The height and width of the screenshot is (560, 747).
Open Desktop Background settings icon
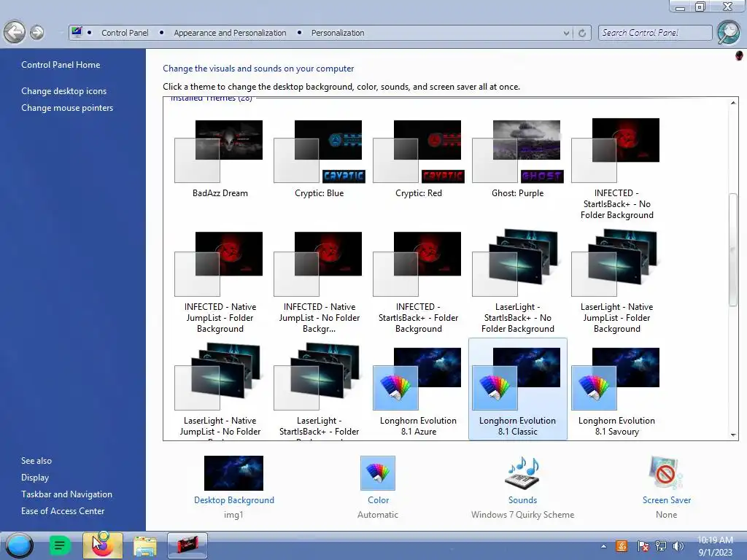(233, 472)
